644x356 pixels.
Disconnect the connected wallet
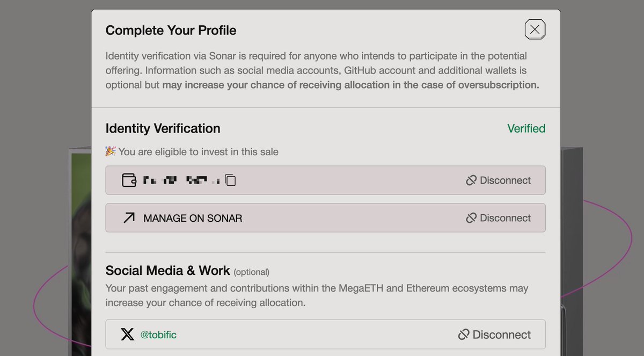point(499,180)
